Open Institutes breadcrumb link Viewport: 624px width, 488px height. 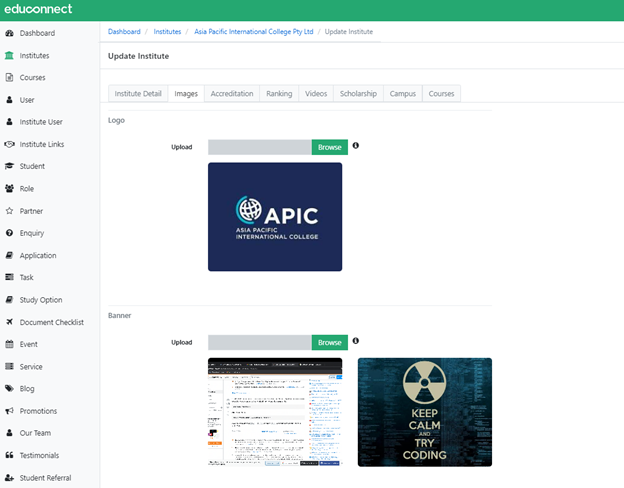click(167, 31)
